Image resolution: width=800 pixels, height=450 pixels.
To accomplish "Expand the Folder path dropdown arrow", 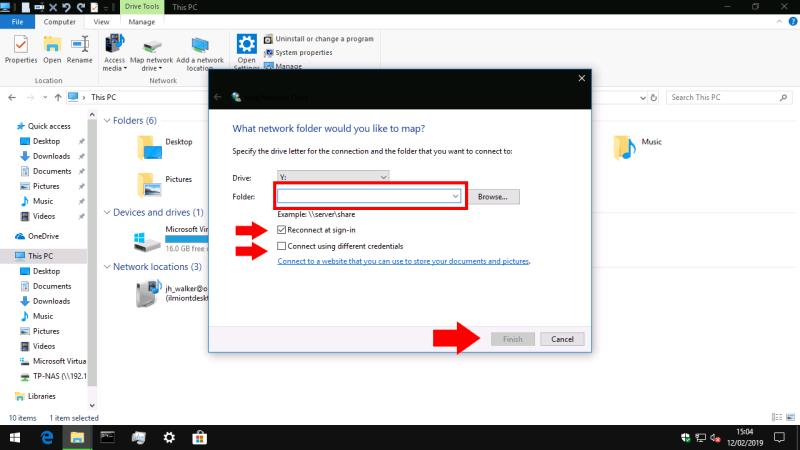I will [x=455, y=196].
